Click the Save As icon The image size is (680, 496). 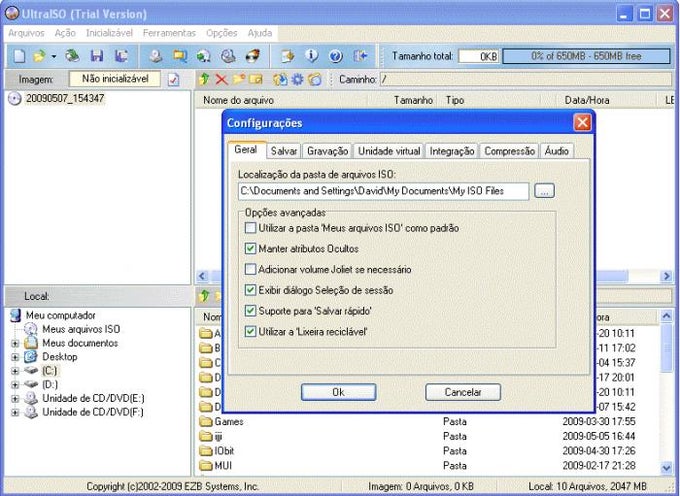coord(121,56)
